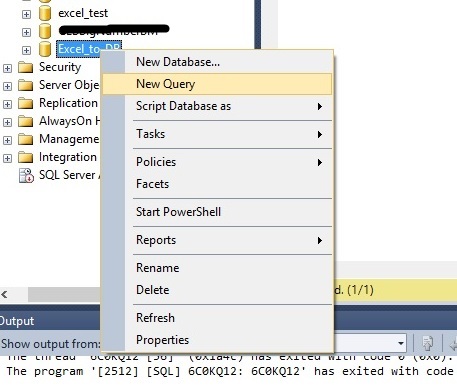Click the excel_test database icon
Viewport: 457px width, 389px height.
(45, 13)
